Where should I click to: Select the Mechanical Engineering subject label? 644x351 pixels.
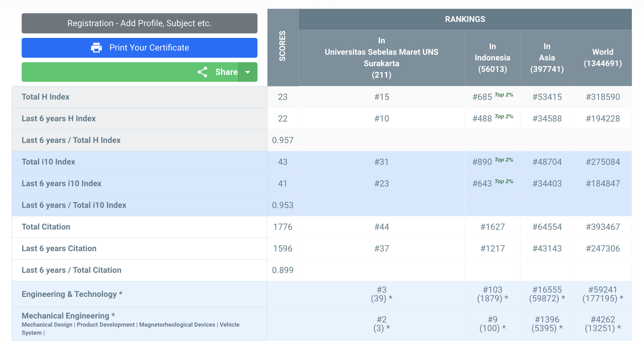(65, 316)
